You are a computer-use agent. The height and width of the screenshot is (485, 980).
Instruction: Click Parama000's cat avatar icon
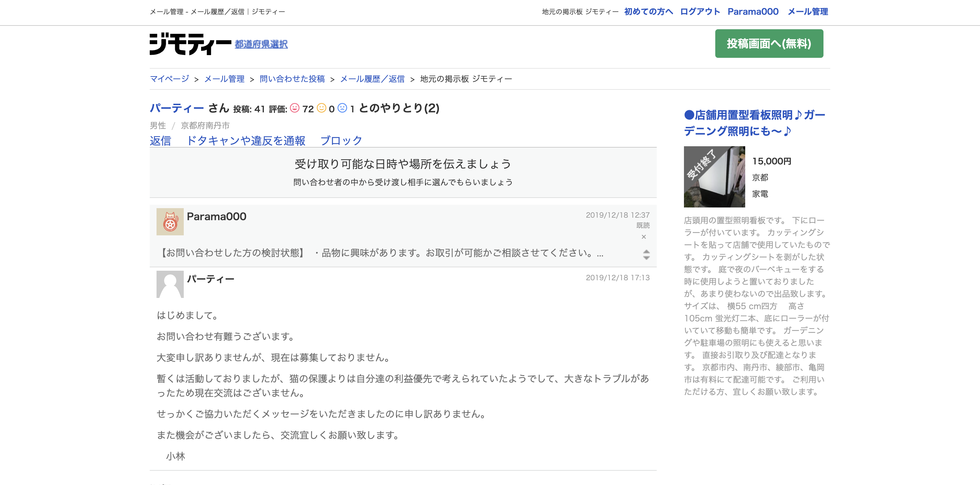pyautogui.click(x=170, y=221)
